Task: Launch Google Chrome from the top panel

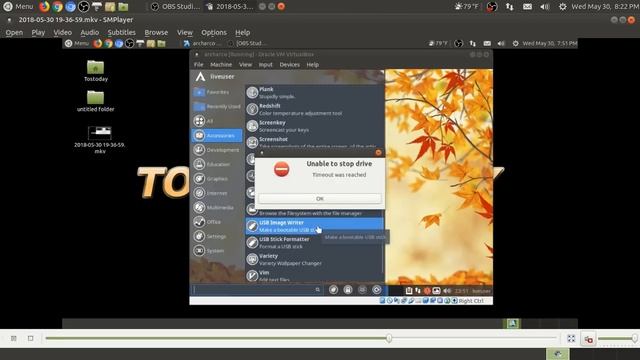Action: [x=57, y=7]
